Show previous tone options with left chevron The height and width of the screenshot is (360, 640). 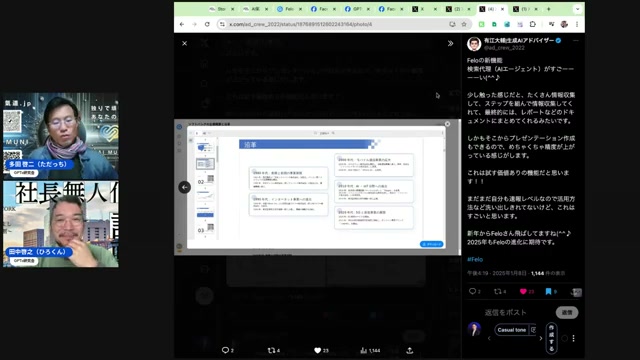coord(489,338)
